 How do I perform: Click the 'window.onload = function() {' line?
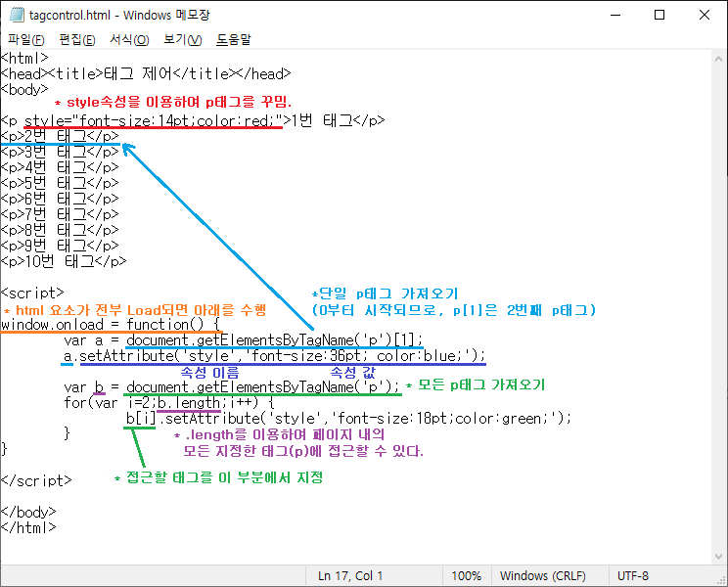point(111,325)
